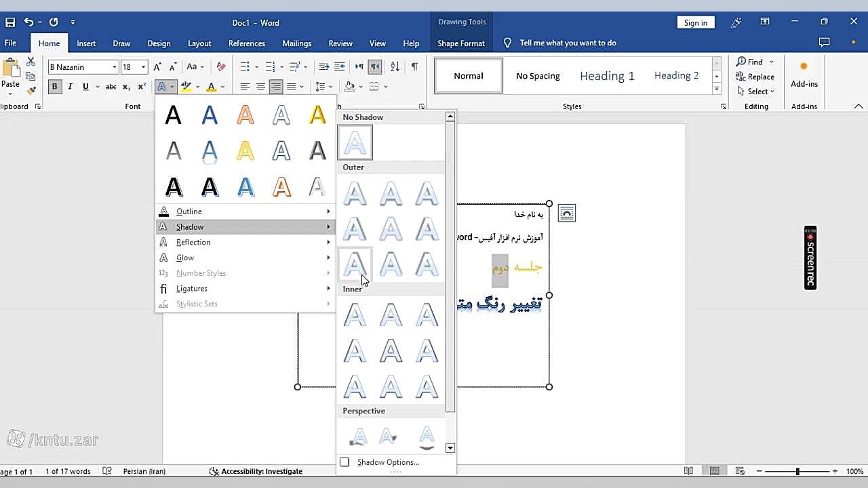
Task: Open the Change Case Aa dropdown
Action: click(195, 66)
